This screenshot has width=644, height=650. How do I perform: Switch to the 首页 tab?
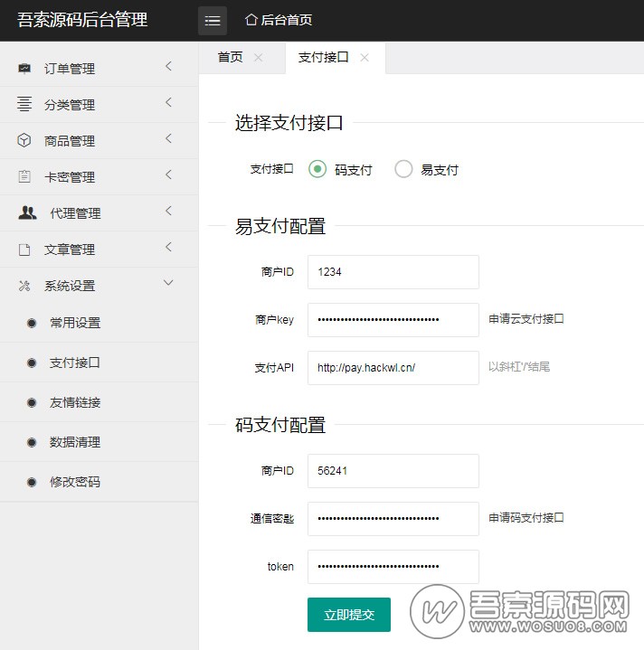tap(230, 57)
